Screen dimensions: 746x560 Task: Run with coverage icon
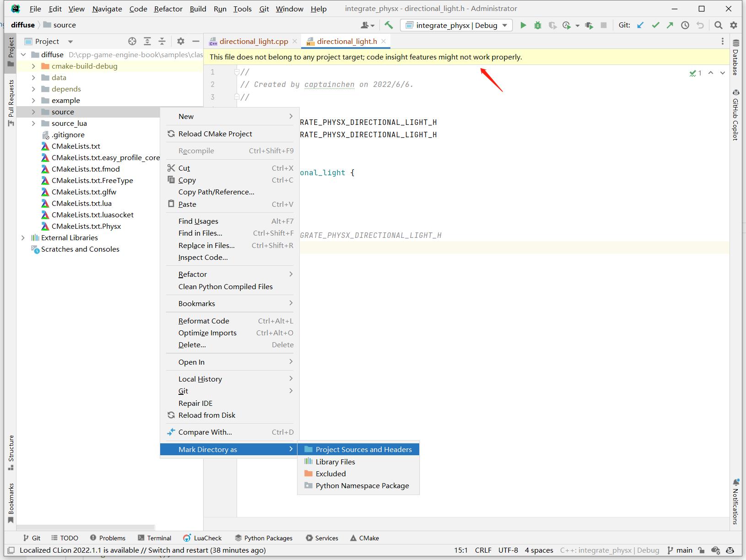point(552,25)
